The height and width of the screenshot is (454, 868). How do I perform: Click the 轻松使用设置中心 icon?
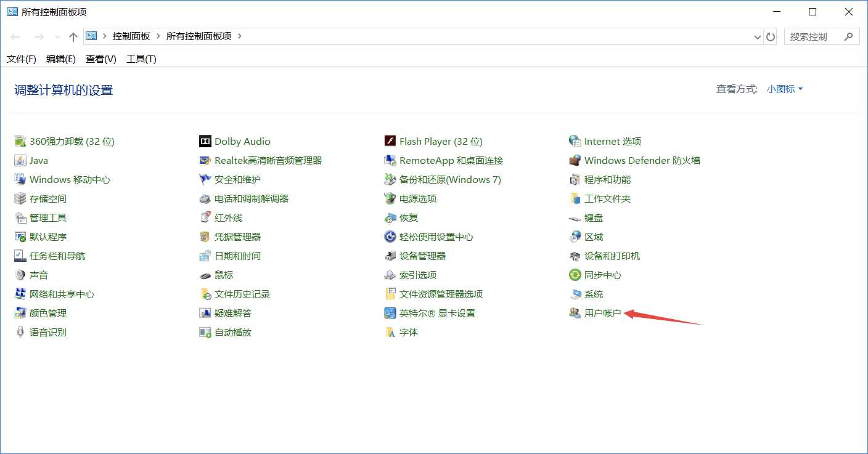coord(390,237)
